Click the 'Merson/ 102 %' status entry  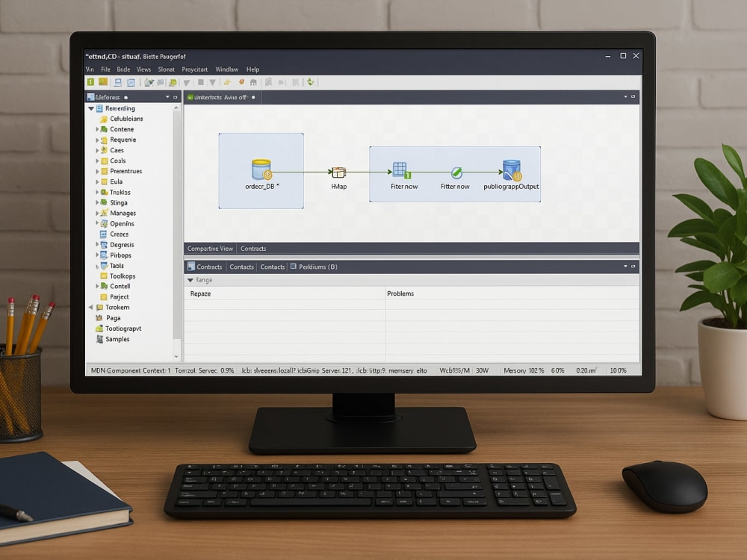524,370
